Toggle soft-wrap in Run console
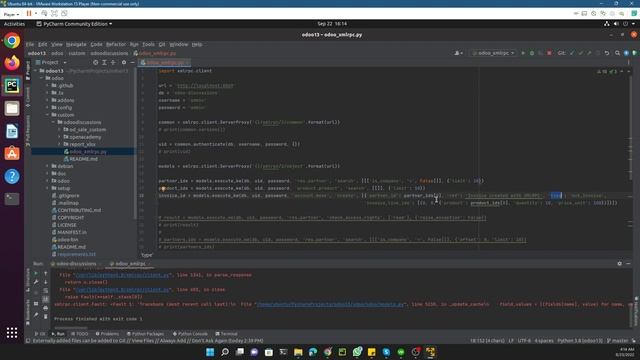Viewport: 640px width, 360px height. (x=45, y=291)
